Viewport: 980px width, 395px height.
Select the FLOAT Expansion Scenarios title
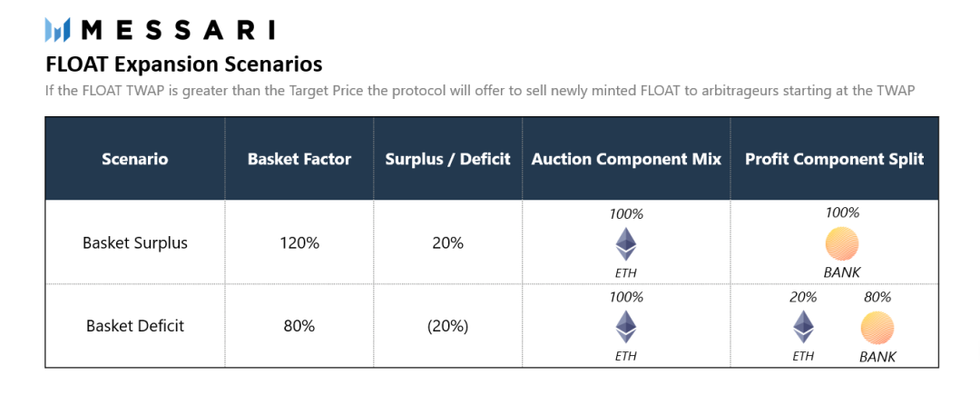point(183,64)
